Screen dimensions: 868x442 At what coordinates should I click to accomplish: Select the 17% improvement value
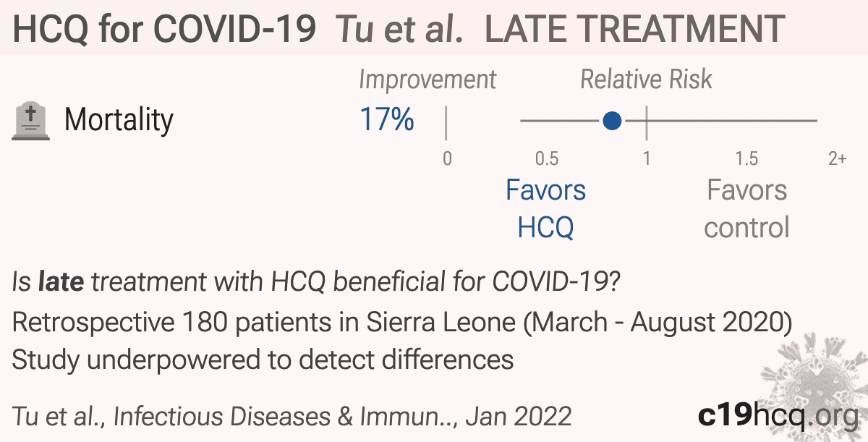(x=387, y=119)
